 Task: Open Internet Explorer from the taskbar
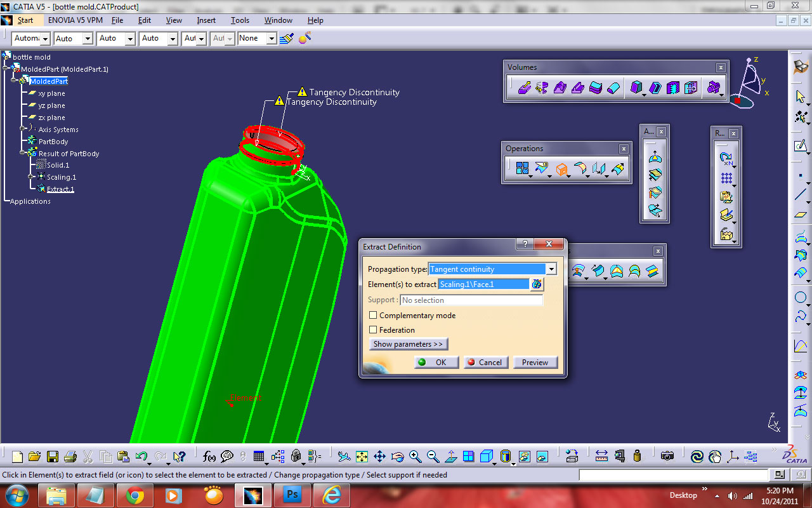click(x=332, y=495)
